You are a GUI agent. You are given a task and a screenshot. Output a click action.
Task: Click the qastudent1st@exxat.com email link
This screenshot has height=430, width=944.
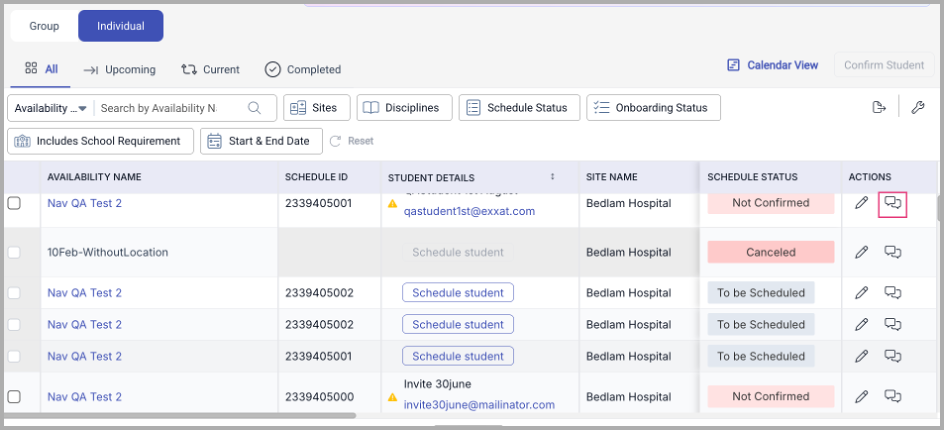pos(469,211)
